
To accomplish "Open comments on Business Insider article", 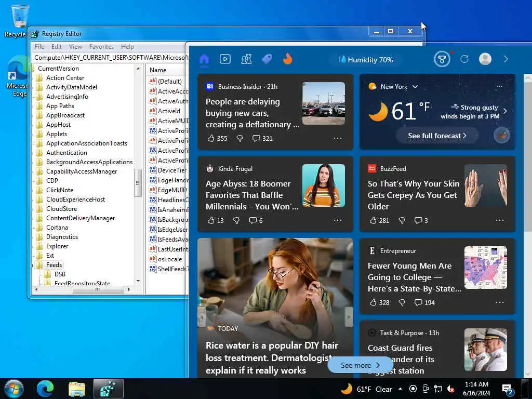I will [x=262, y=138].
